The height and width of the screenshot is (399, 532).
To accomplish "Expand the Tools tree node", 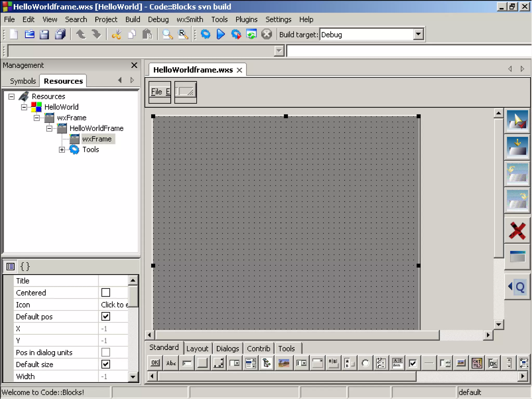I will (x=62, y=150).
